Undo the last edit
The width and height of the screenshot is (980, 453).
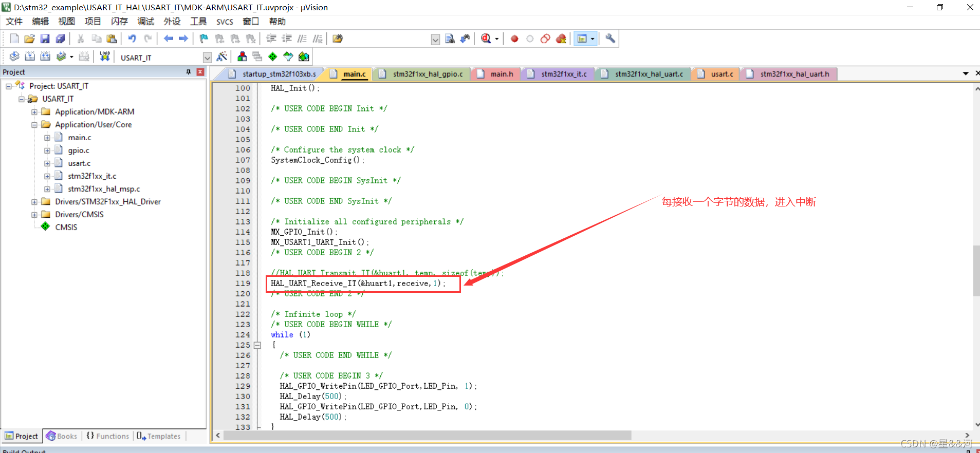click(132, 39)
